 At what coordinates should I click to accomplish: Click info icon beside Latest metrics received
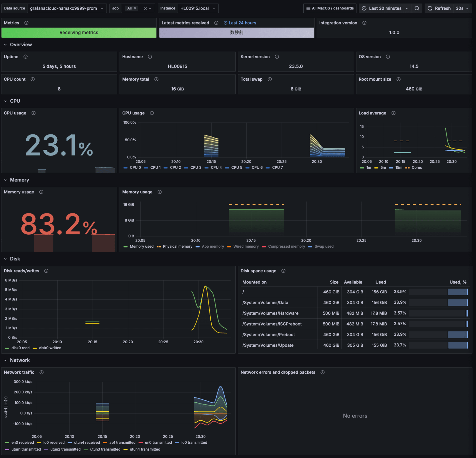[x=216, y=23]
